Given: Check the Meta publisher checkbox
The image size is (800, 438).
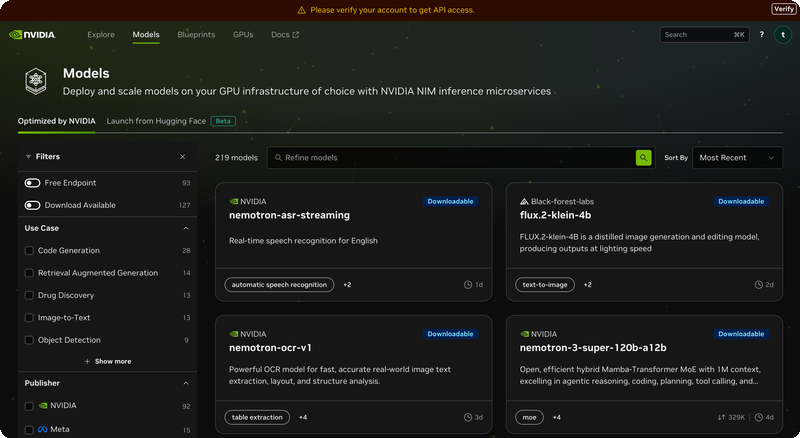Looking at the screenshot, I should [x=29, y=430].
